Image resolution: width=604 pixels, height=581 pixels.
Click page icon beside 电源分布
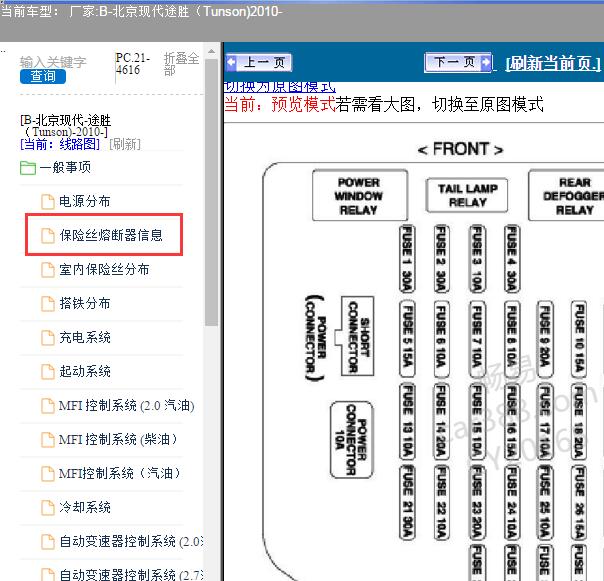[x=48, y=202]
